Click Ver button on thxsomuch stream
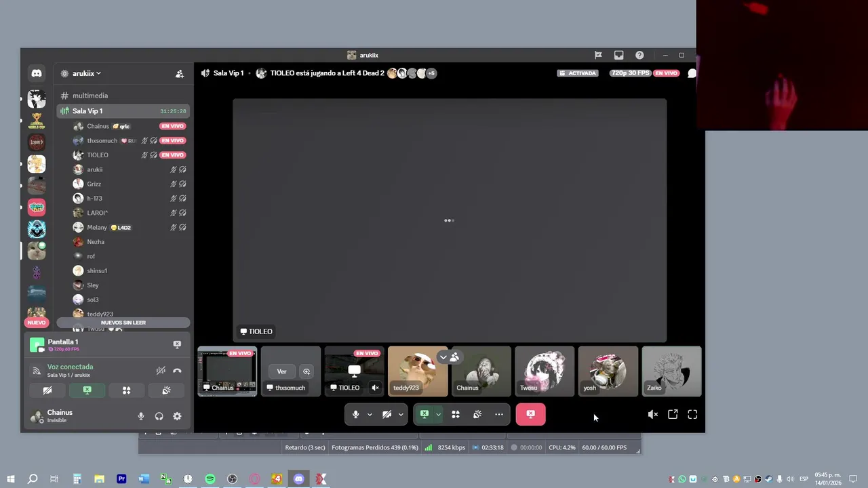The height and width of the screenshot is (488, 868). (281, 371)
